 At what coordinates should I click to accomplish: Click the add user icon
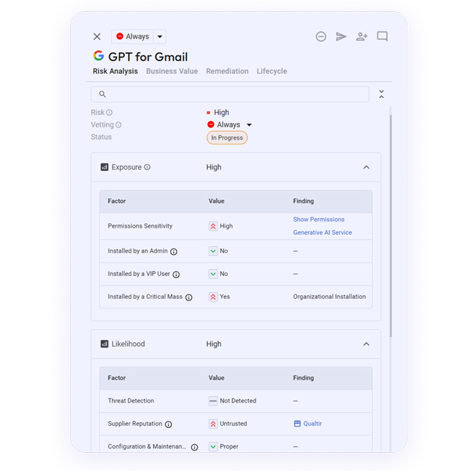tap(362, 37)
